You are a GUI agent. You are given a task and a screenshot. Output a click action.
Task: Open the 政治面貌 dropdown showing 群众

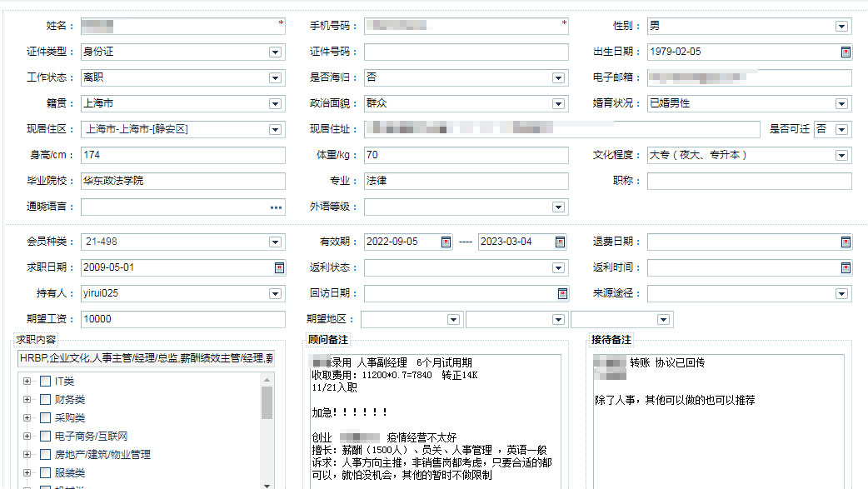[x=558, y=103]
